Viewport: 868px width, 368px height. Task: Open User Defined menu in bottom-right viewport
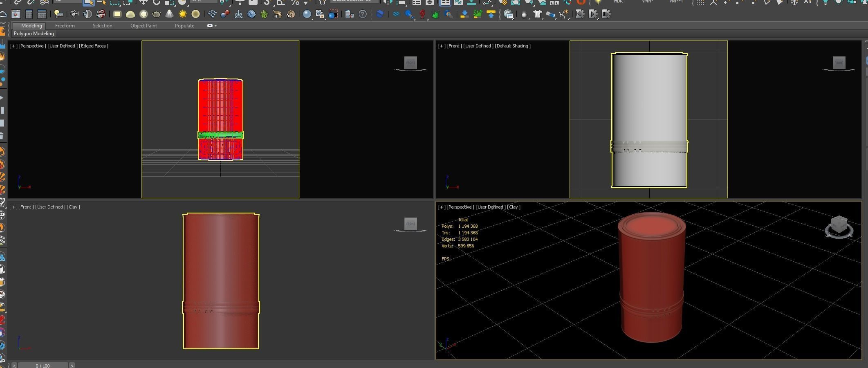490,207
